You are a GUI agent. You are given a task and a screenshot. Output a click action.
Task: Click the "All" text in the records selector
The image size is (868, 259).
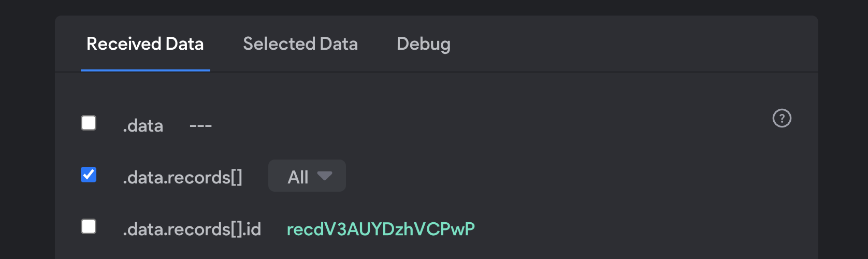coord(298,177)
